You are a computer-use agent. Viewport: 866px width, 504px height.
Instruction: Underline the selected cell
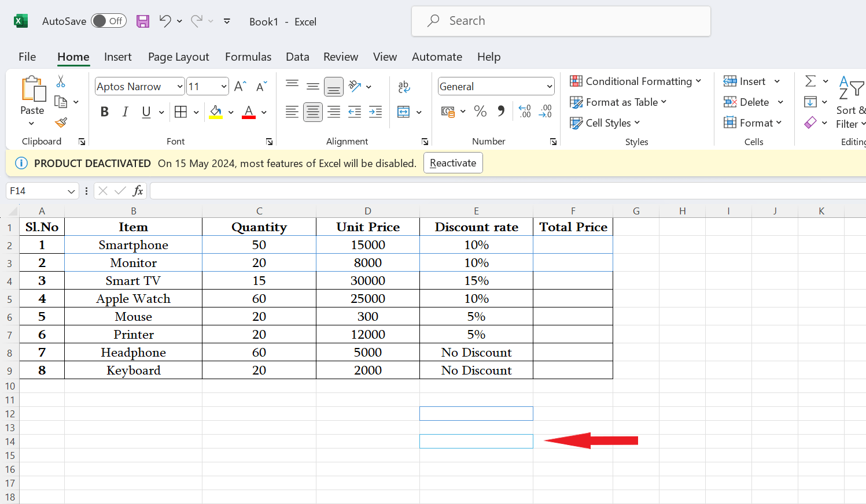pyautogui.click(x=145, y=112)
